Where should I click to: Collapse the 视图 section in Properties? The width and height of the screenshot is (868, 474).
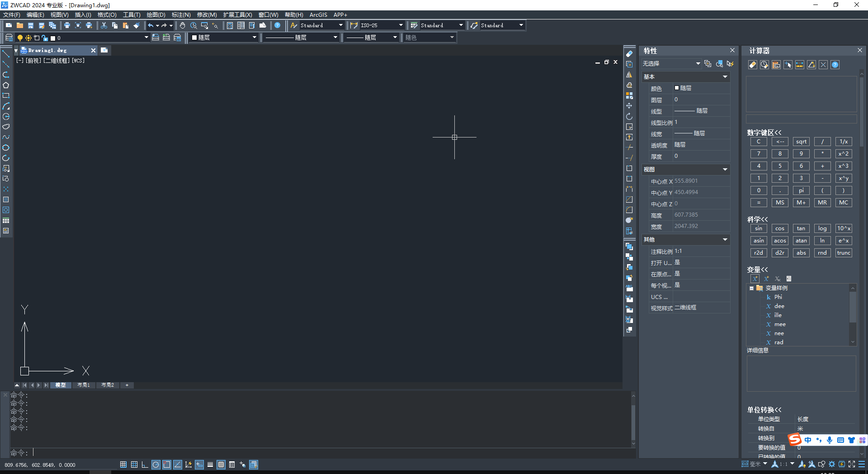click(x=725, y=170)
